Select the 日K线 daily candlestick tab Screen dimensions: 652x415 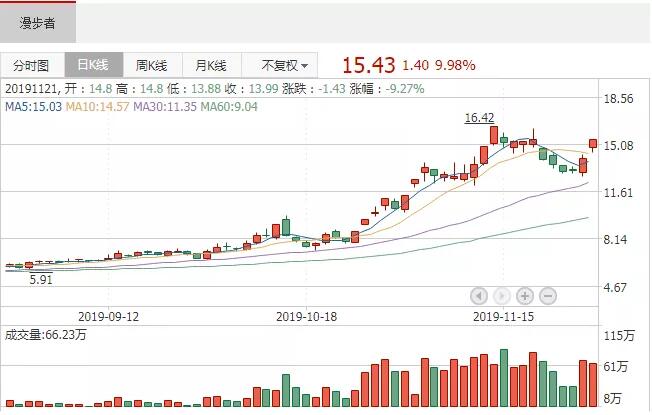[94, 65]
